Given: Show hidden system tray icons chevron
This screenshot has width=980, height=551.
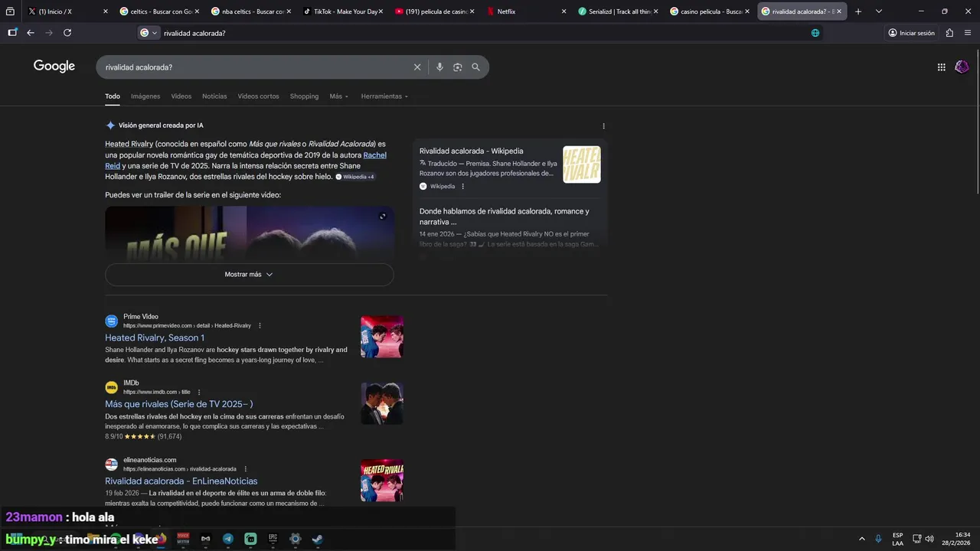Looking at the screenshot, I should coord(861,539).
